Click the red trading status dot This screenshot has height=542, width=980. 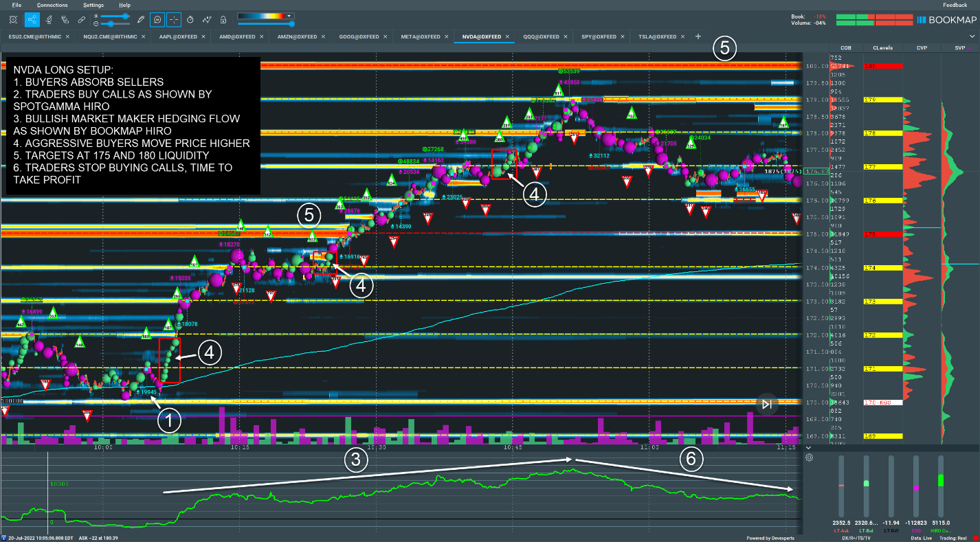[x=975, y=538]
